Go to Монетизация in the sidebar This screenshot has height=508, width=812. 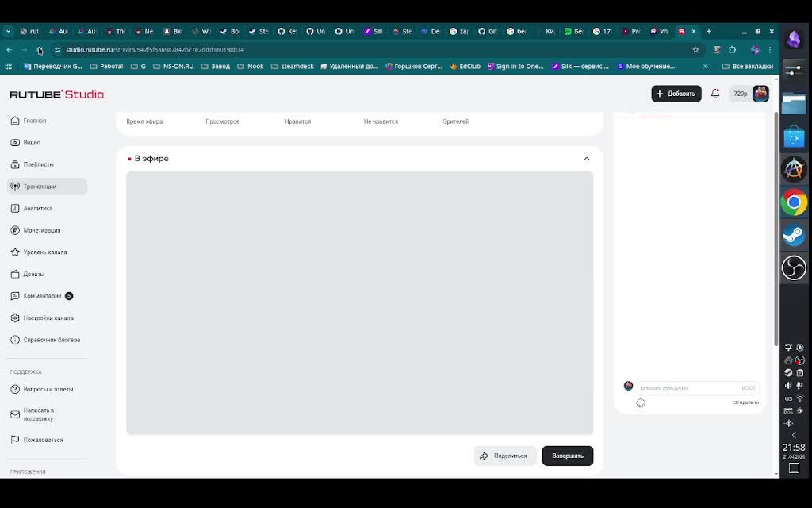(36, 230)
